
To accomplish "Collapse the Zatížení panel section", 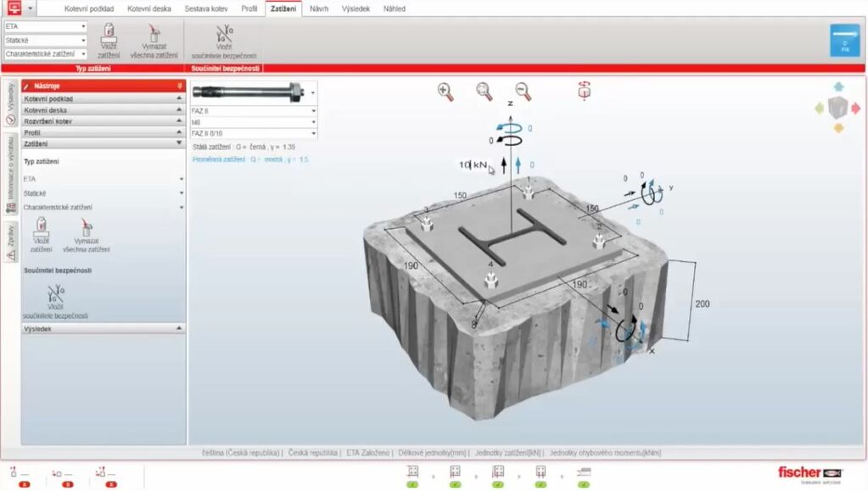I will (x=103, y=144).
